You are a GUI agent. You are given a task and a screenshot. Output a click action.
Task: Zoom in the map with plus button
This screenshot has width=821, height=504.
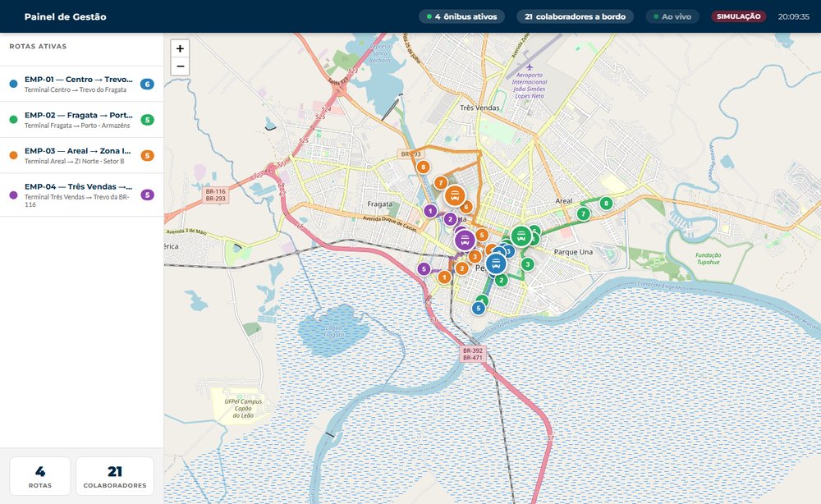(x=180, y=48)
